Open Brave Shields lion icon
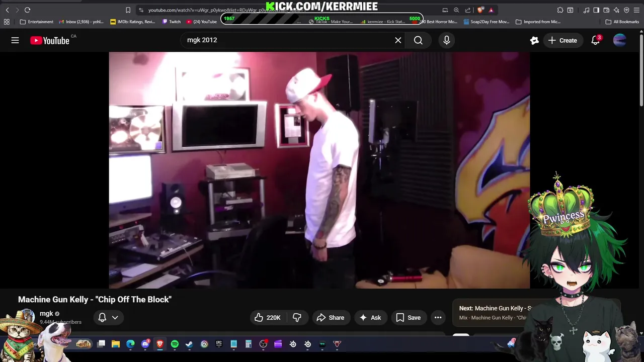This screenshot has width=644, height=362. point(480,10)
